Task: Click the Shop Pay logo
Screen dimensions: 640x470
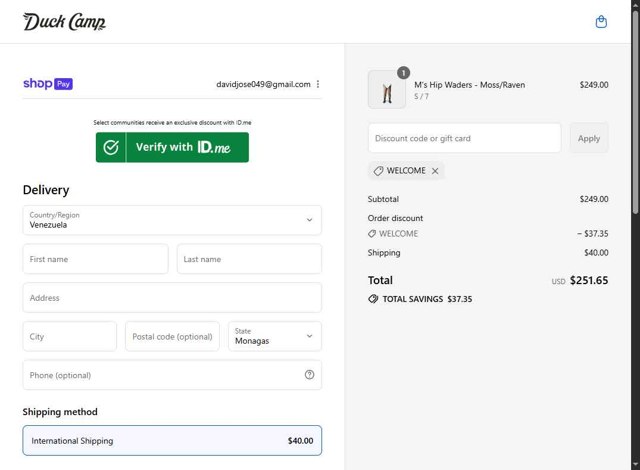Action: coord(48,84)
